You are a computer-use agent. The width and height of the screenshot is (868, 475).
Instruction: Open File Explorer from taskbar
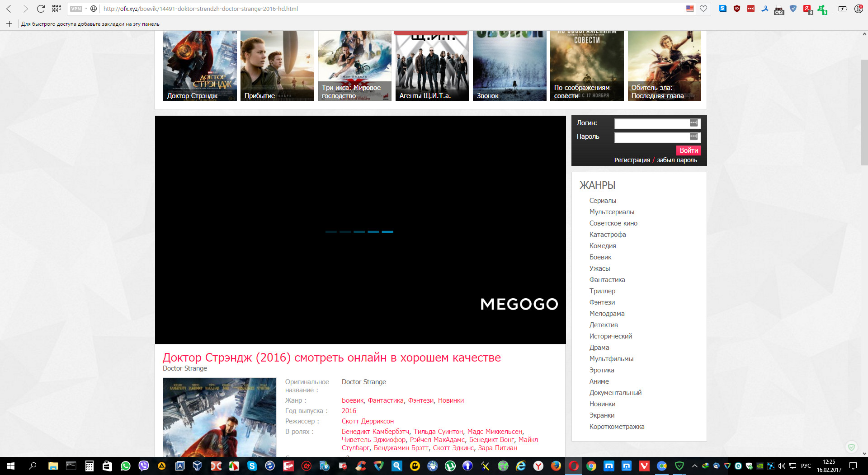click(53, 466)
